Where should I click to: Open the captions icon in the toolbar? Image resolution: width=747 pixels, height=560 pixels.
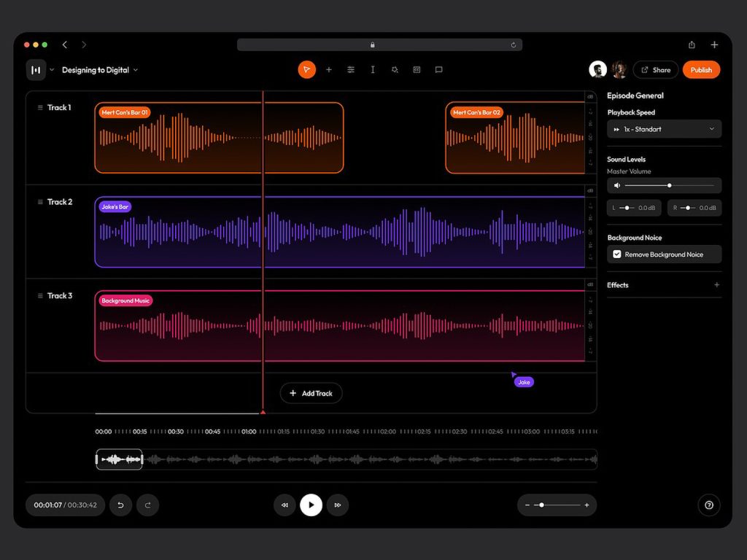(x=417, y=69)
